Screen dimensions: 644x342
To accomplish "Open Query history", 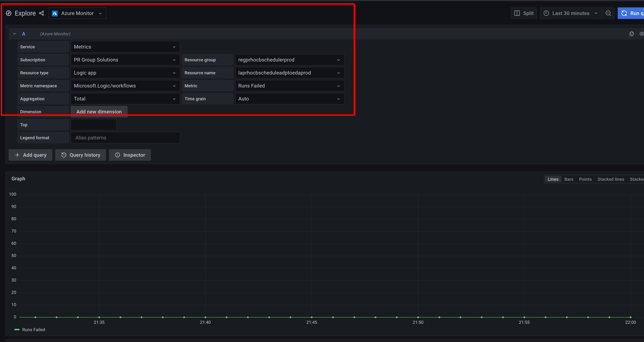I will (x=80, y=155).
